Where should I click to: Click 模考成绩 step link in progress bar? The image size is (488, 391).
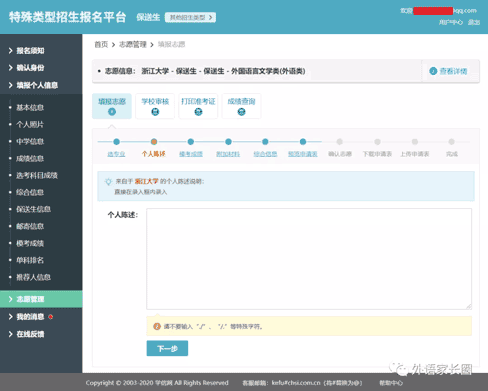coord(191,154)
